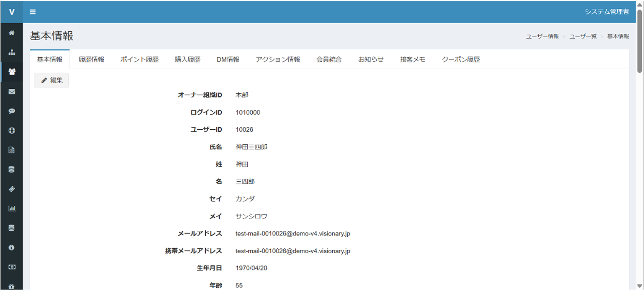Open the クーポン履歴 tab
The image size is (644, 290).
click(x=461, y=59)
